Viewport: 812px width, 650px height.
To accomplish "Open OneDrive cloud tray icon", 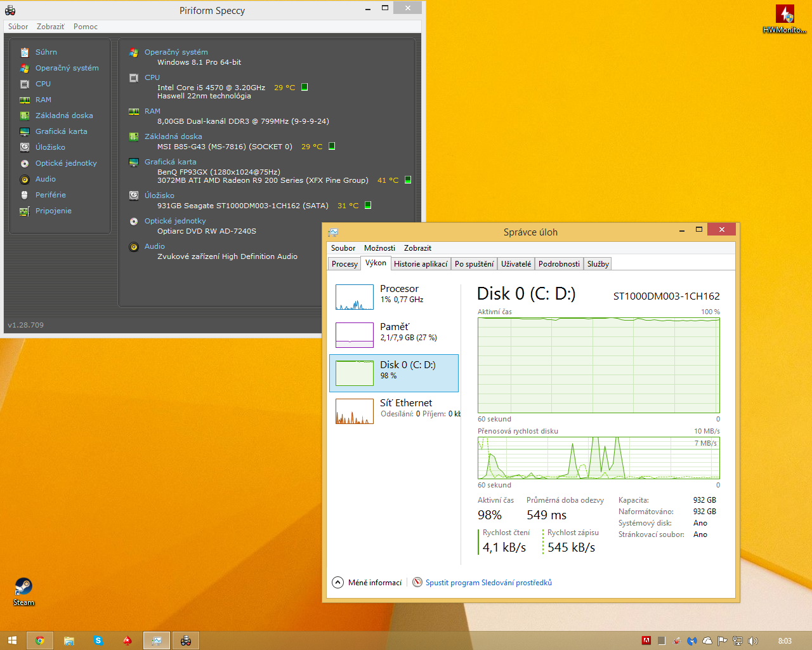I will coord(707,640).
